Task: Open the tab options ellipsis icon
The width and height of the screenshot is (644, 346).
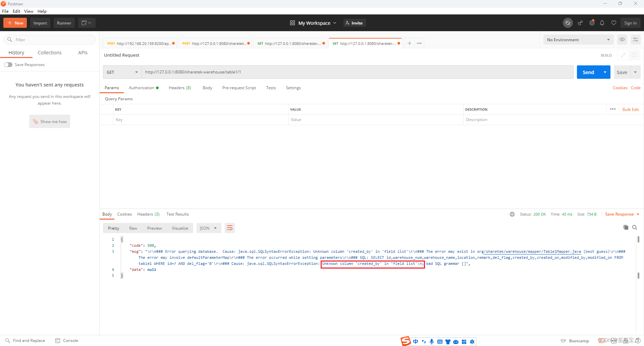Action: (419, 43)
